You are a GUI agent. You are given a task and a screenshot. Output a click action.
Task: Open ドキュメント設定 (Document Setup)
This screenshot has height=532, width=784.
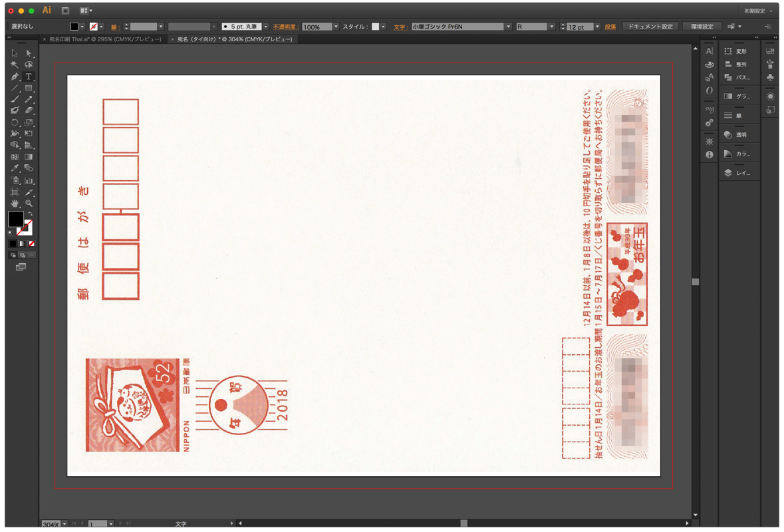click(x=650, y=27)
